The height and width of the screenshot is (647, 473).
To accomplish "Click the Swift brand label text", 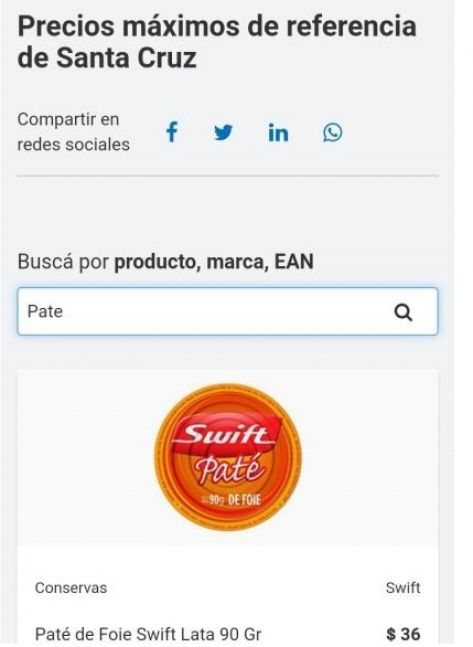I will (x=403, y=588).
